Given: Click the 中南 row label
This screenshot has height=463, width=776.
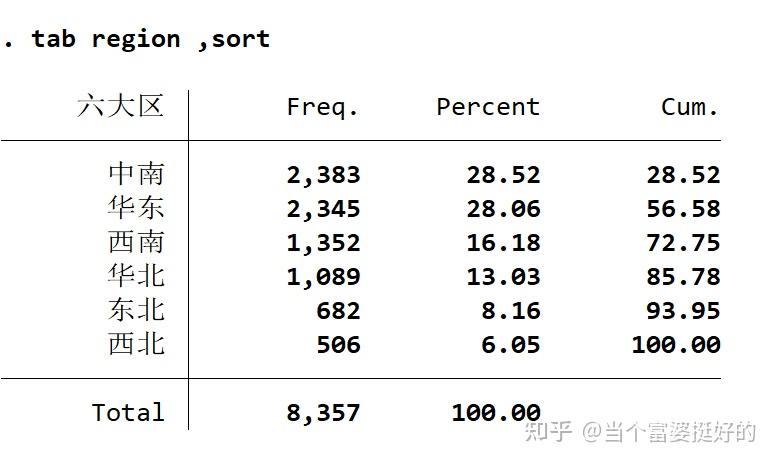Looking at the screenshot, I should [x=136, y=174].
